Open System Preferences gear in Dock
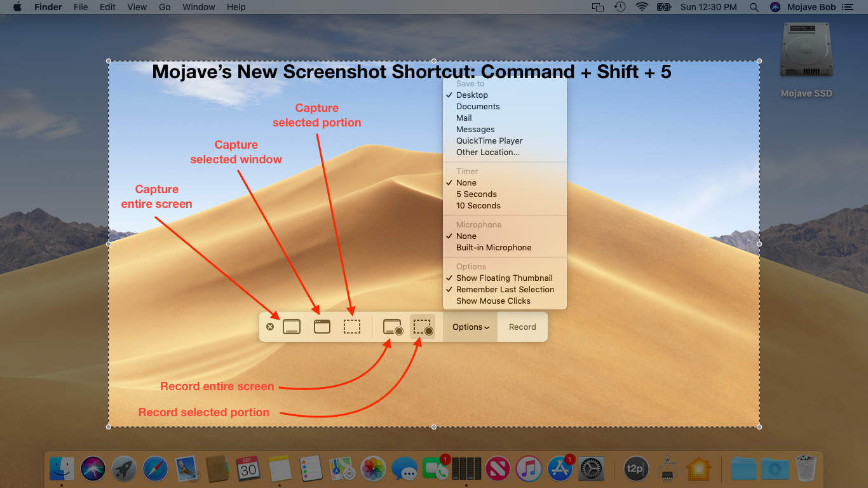Image resolution: width=868 pixels, height=488 pixels. point(592,469)
